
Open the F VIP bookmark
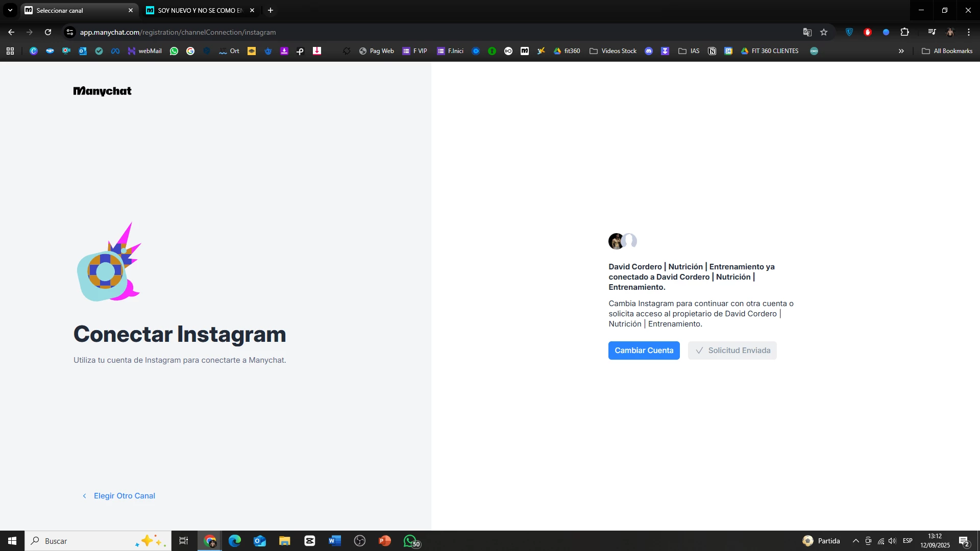(x=415, y=51)
